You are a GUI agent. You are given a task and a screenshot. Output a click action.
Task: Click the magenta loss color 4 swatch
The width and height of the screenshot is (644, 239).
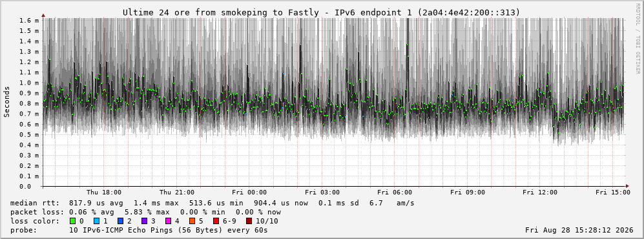168,221
